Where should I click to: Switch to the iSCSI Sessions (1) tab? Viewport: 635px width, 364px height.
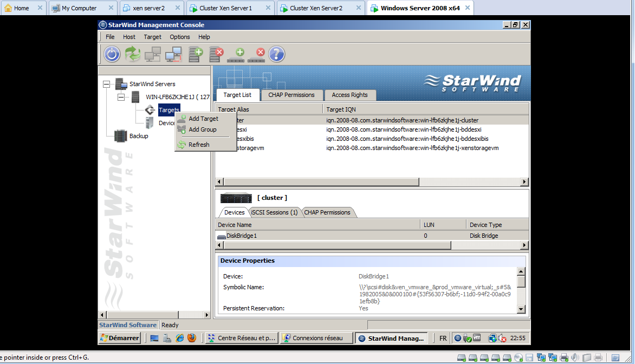(x=274, y=212)
